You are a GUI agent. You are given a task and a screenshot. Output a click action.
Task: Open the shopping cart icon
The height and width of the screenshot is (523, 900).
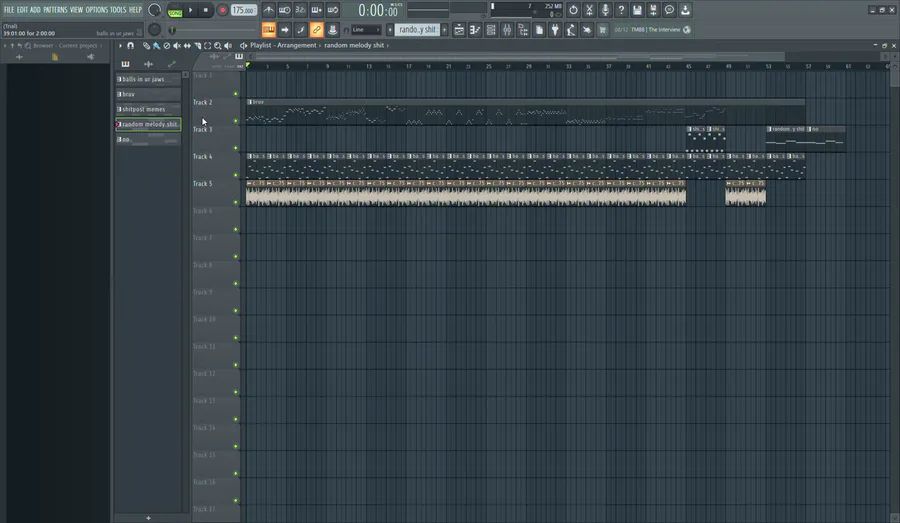[603, 30]
